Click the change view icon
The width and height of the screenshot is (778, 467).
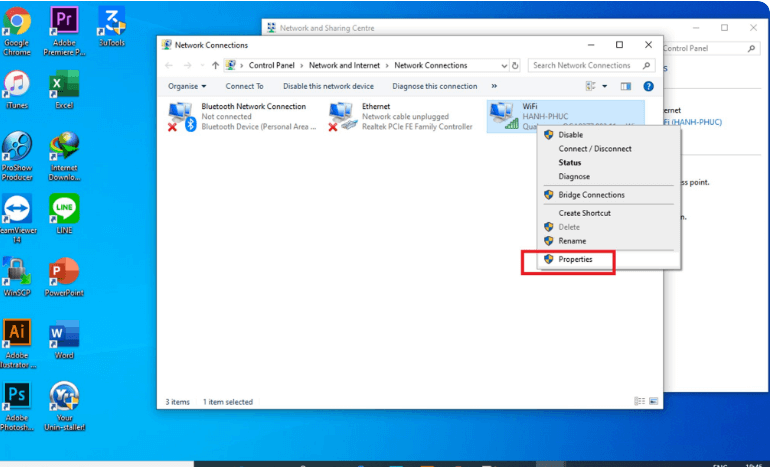click(x=590, y=86)
